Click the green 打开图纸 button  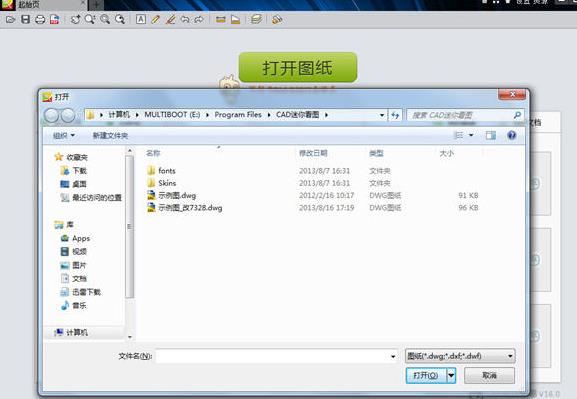298,67
